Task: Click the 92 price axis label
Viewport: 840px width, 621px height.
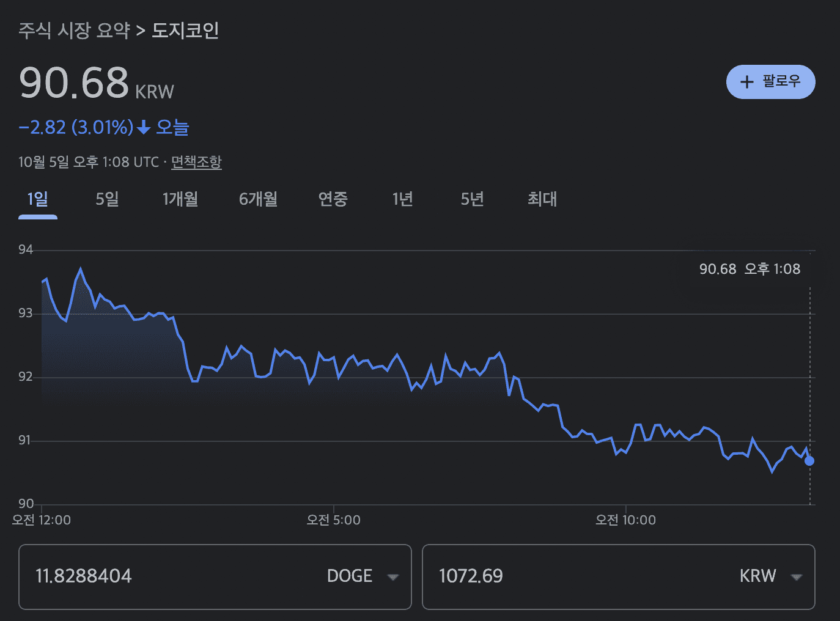Action: (x=26, y=377)
